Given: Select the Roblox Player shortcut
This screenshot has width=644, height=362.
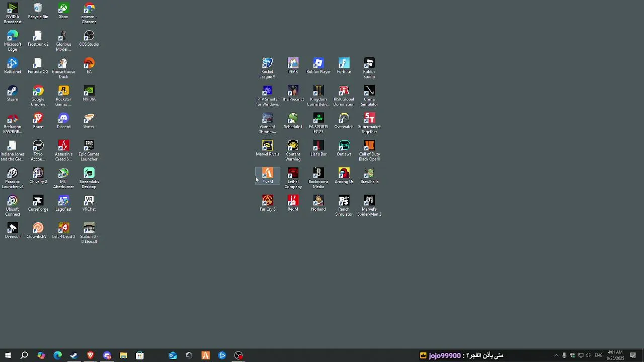Looking at the screenshot, I should coord(318,66).
